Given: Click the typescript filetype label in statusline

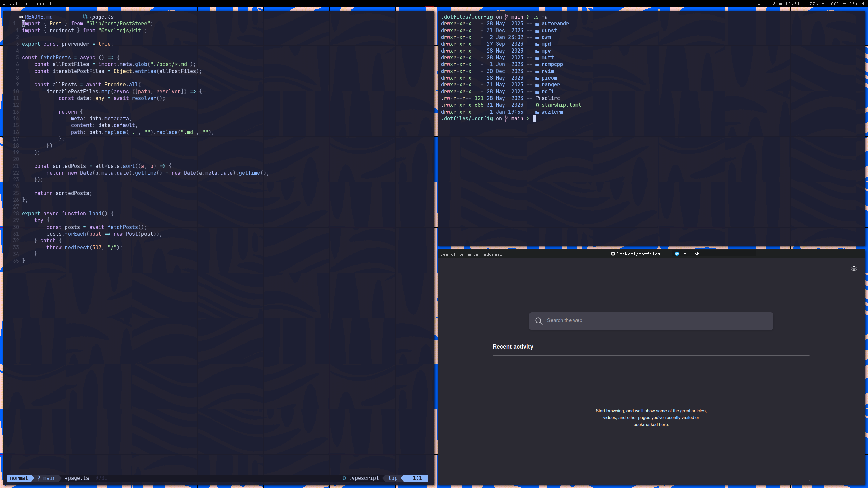Looking at the screenshot, I should [x=364, y=478].
